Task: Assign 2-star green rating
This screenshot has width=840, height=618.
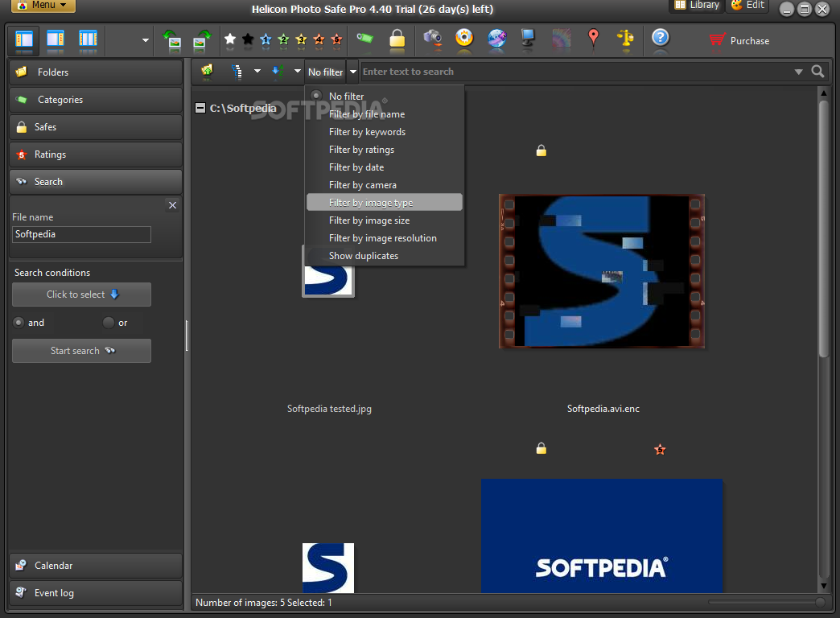Action: (x=283, y=39)
